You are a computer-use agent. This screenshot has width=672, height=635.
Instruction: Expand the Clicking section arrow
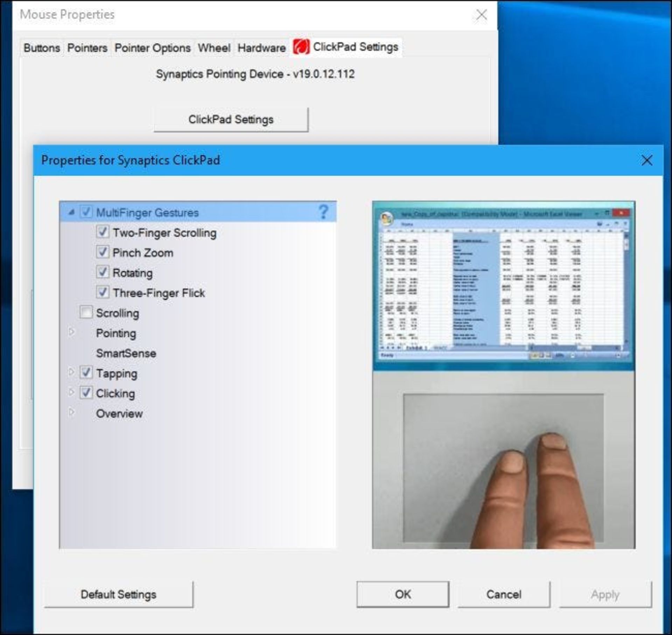(x=71, y=392)
